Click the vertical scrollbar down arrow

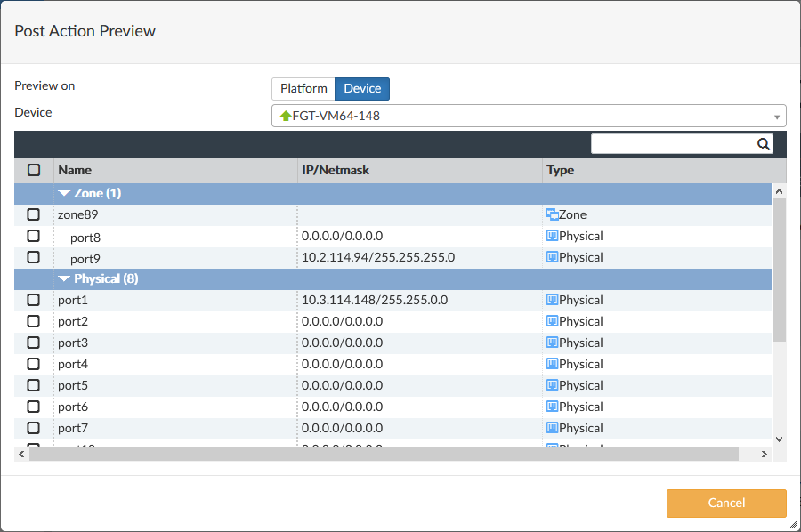(x=779, y=439)
